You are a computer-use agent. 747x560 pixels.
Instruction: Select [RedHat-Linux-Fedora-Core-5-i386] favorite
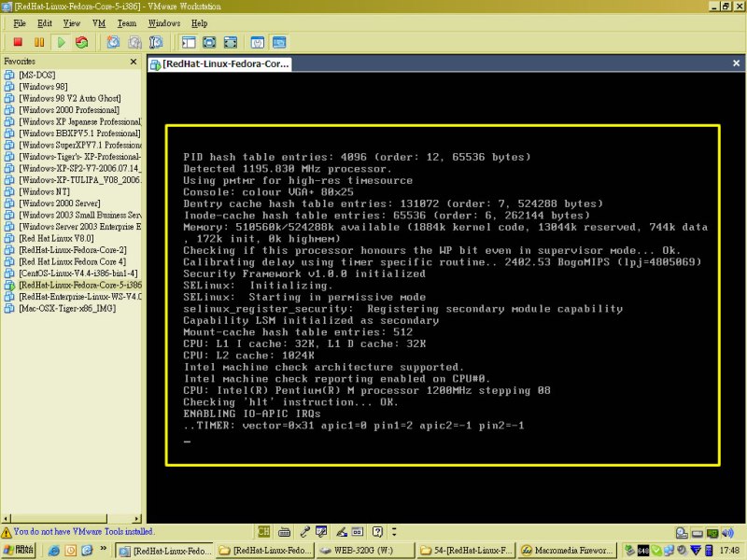click(x=73, y=285)
